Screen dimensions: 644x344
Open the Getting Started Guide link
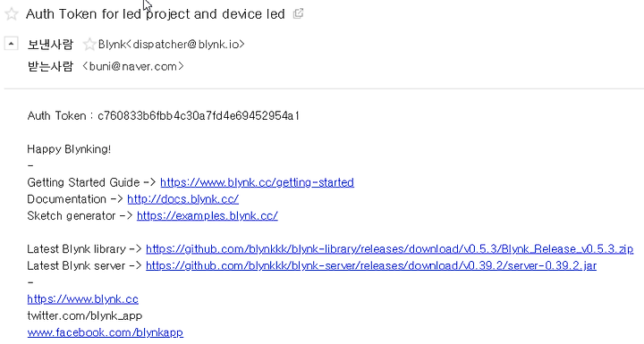tap(257, 182)
